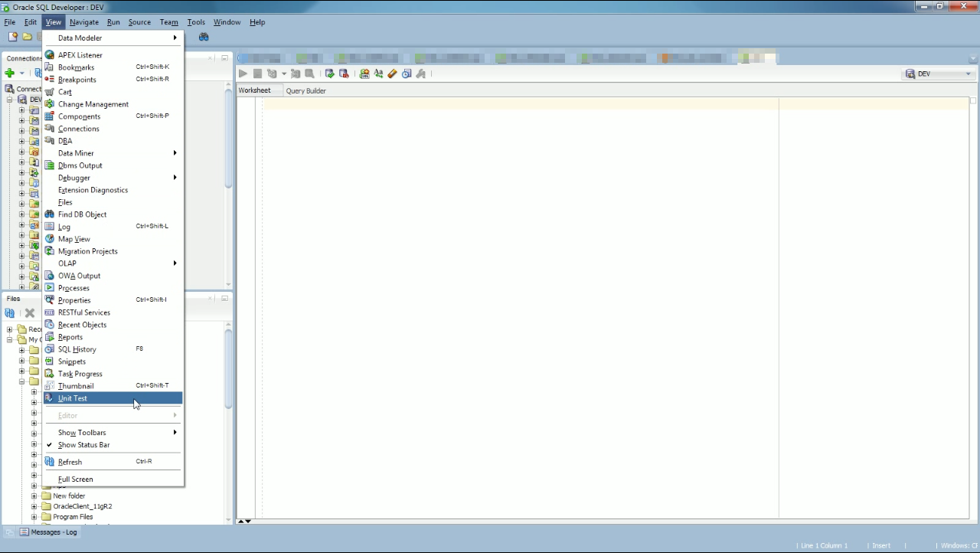Open the DEV connection combo box
The image size is (980, 553).
[939, 74]
